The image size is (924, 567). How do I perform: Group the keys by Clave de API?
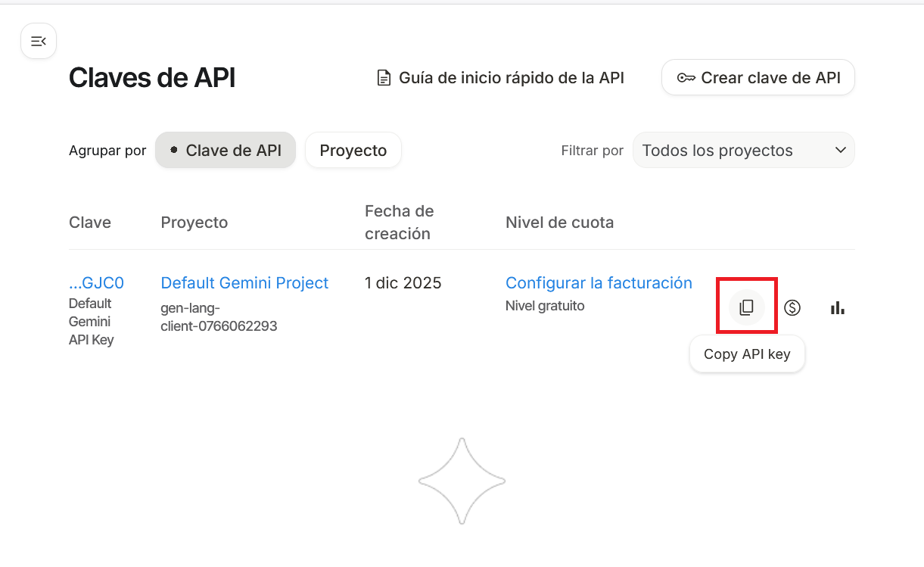pos(226,150)
